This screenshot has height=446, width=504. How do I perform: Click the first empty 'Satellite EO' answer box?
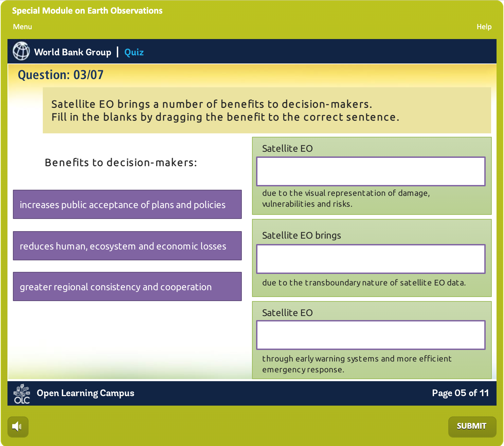371,171
